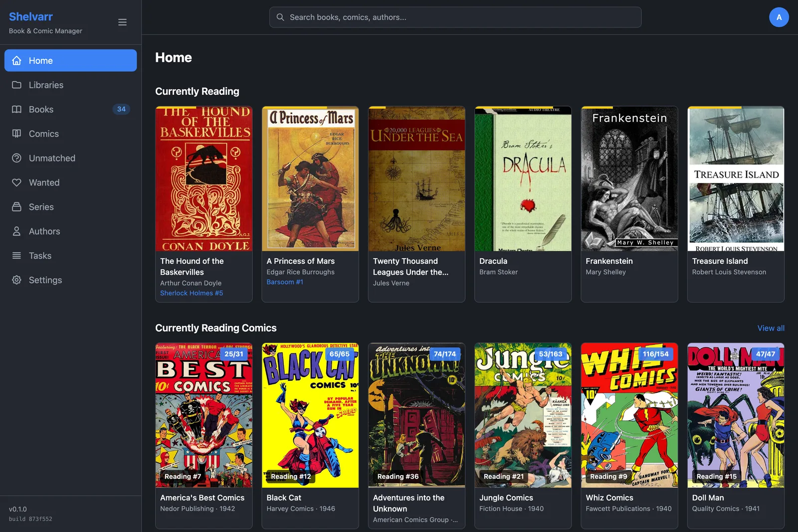Click the Authors person icon
The width and height of the screenshot is (798, 532).
(x=16, y=231)
